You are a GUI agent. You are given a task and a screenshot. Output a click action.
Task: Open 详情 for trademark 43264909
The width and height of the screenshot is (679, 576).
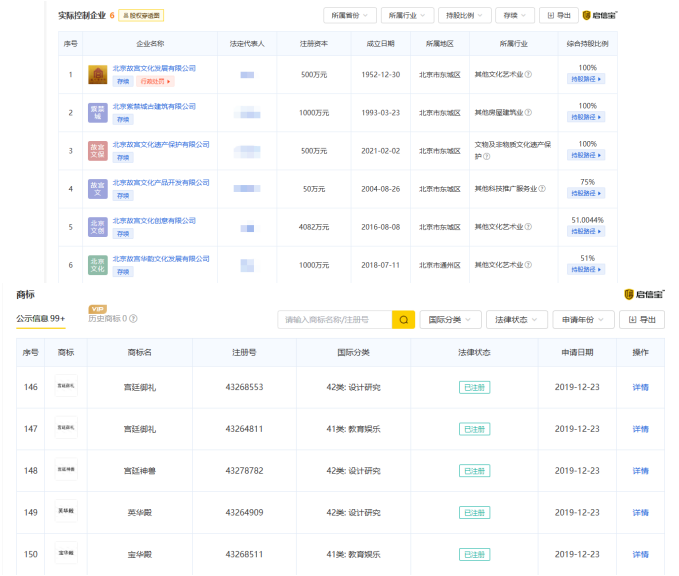(640, 513)
